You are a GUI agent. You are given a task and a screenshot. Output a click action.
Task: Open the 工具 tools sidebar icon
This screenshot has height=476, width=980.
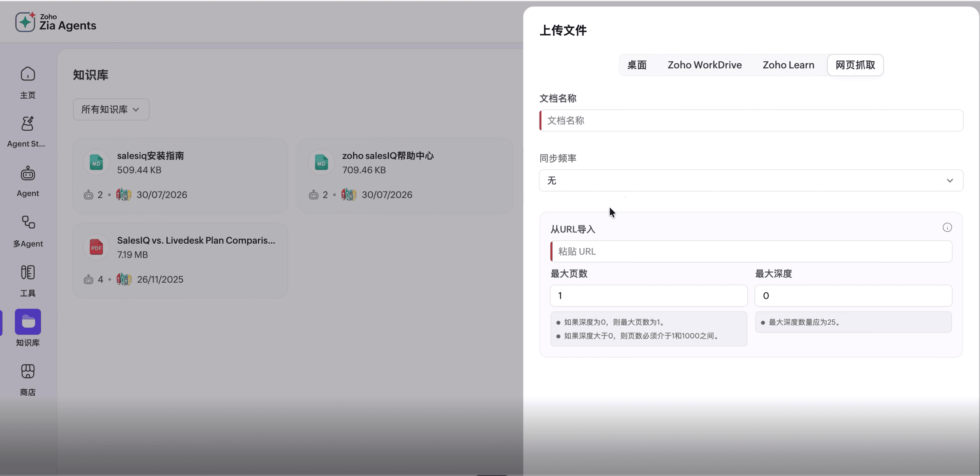[x=28, y=272]
